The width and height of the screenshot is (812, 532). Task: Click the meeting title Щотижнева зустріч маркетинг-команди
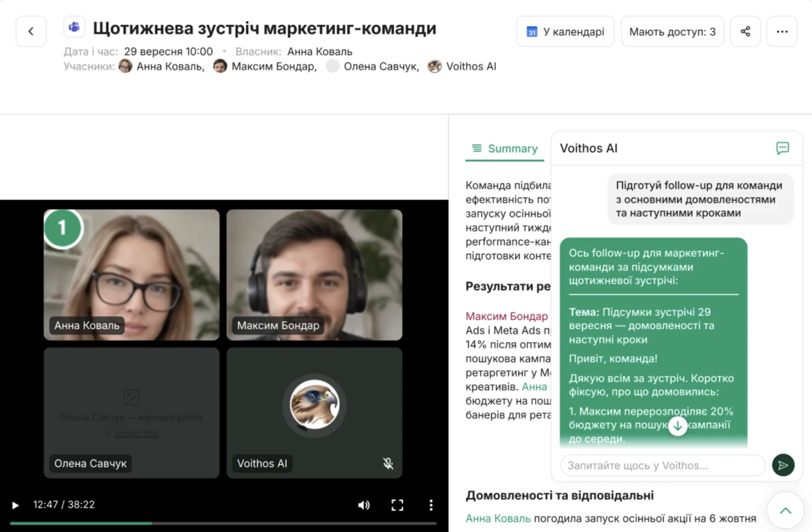point(265,29)
